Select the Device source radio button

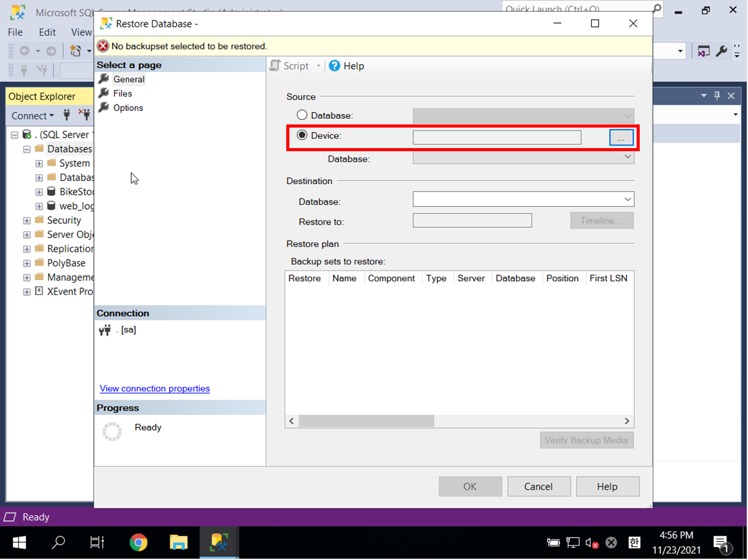(x=302, y=135)
